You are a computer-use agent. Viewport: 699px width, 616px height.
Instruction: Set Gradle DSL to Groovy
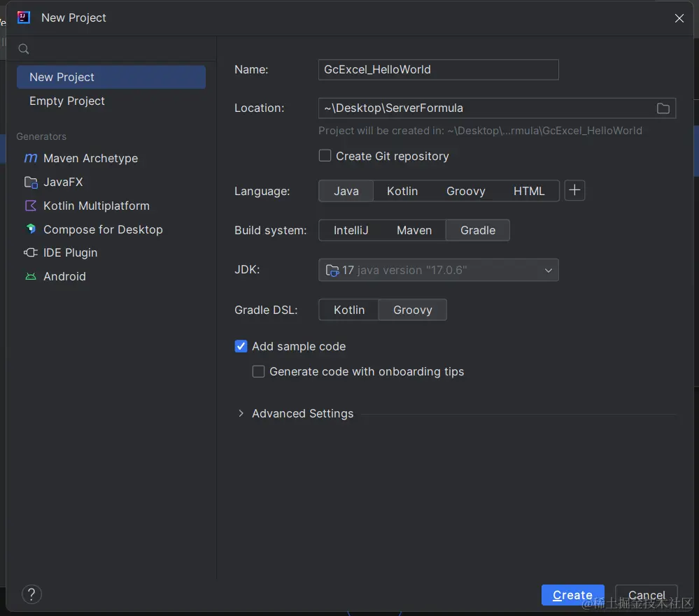click(x=412, y=310)
